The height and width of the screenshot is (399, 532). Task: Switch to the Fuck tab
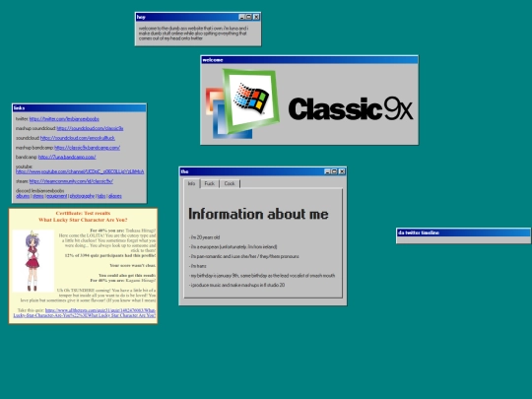click(209, 183)
